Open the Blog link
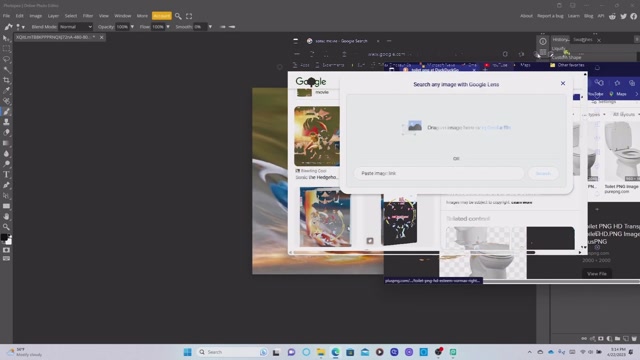The height and width of the screenshot is (360, 640). [x=588, y=16]
